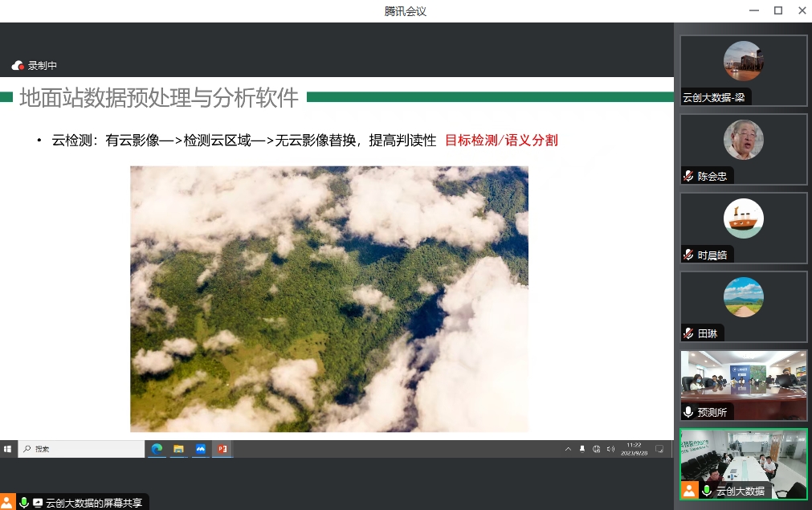Select the 预测所 conference room video tile
Viewport: 812px width, 510px height.
[744, 385]
